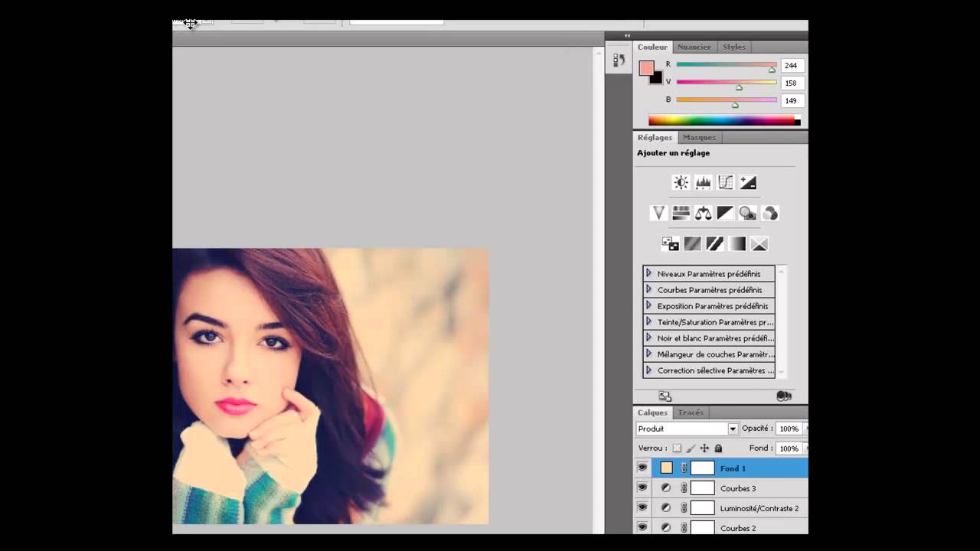The height and width of the screenshot is (551, 980).
Task: Expand Courbes Paramètres prédéfinis
Action: 648,289
